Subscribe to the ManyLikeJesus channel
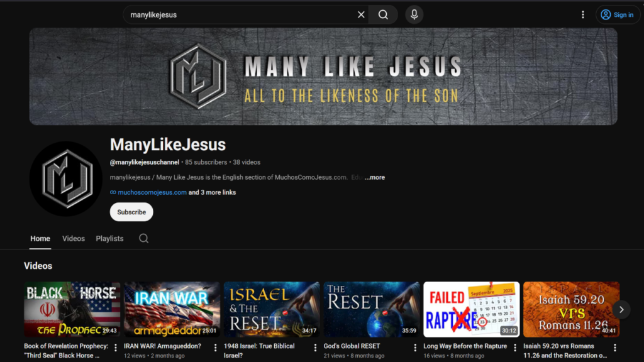The height and width of the screenshot is (362, 644). point(131,212)
